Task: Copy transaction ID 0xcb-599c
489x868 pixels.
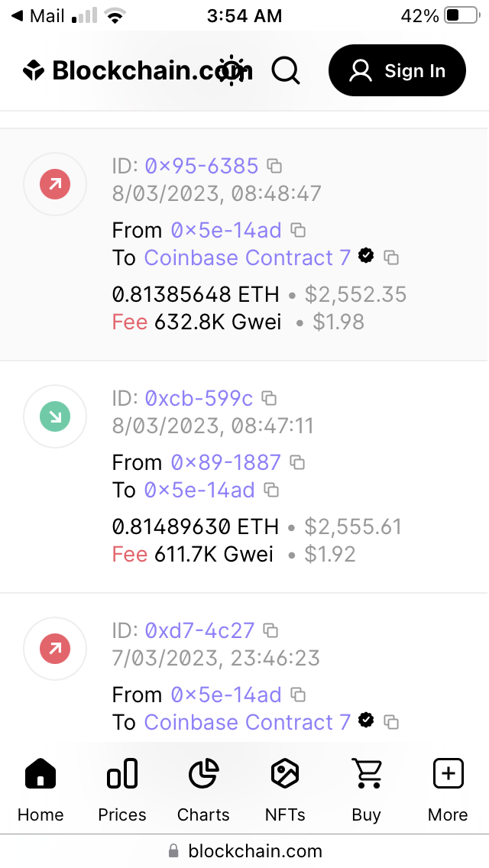Action: point(268,398)
